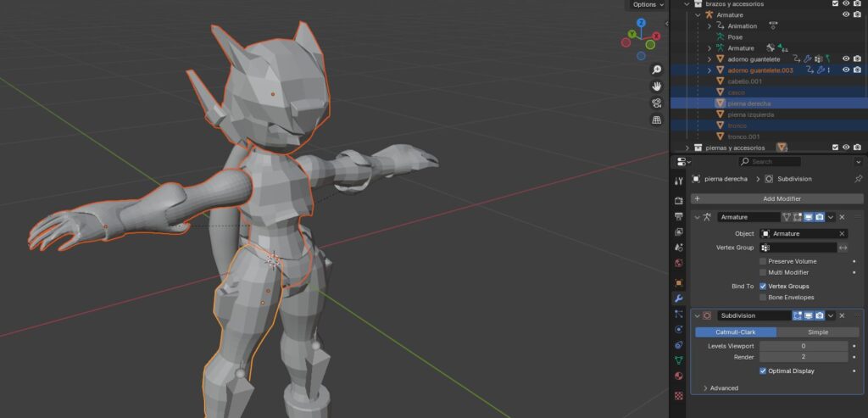Remove the Armature modifier with its X button

point(842,217)
